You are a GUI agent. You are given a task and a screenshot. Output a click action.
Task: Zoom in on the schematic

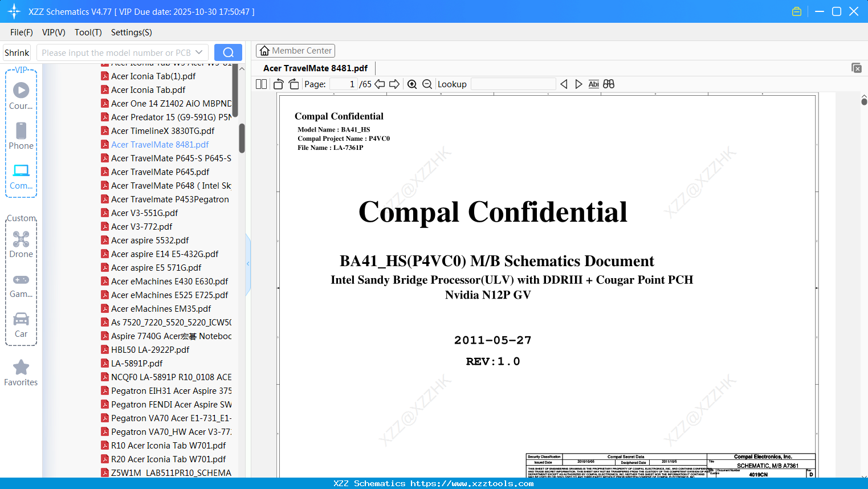click(x=412, y=84)
